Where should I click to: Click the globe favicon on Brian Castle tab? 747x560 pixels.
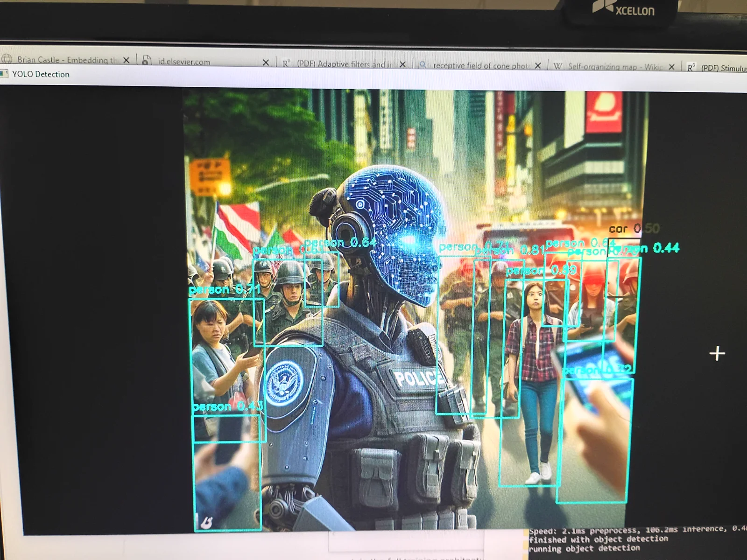tap(7, 59)
